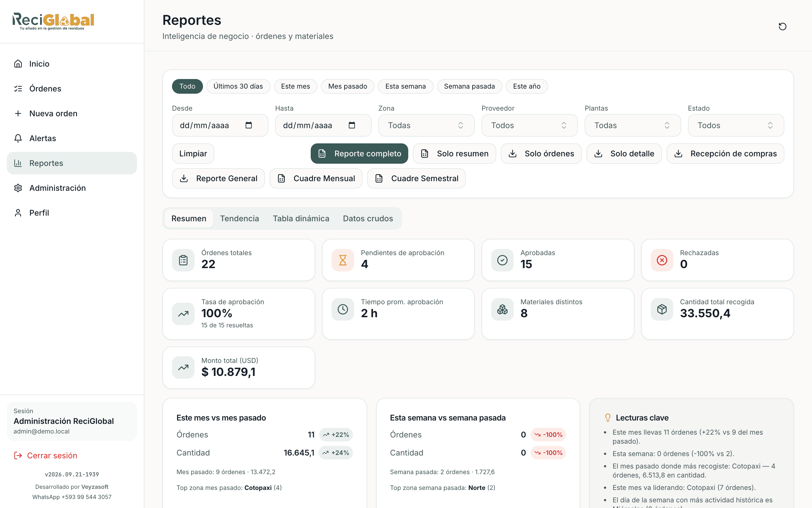This screenshot has height=508, width=812.
Task: Select the Últimos 30 días chip
Action: (x=238, y=86)
